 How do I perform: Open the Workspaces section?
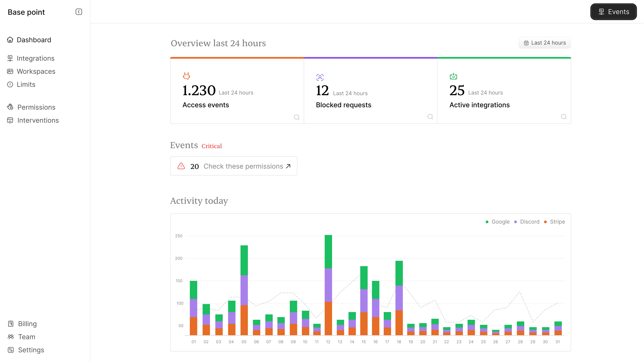pyautogui.click(x=36, y=71)
